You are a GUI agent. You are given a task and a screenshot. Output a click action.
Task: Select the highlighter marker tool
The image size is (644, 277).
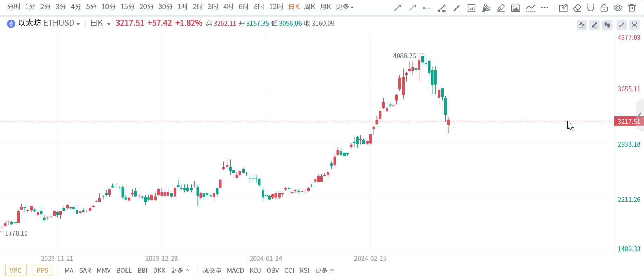[501, 8]
